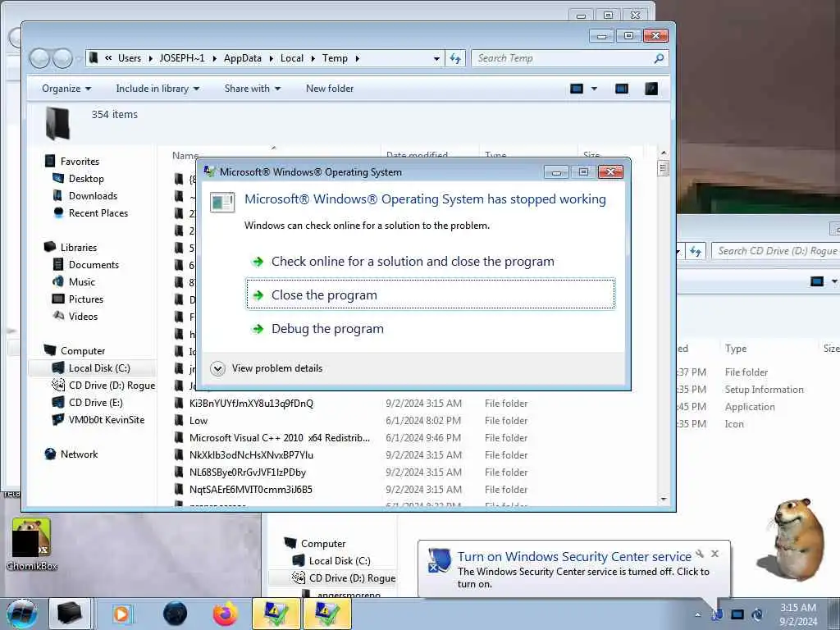Open the view options dropdown arrow

pyautogui.click(x=594, y=89)
